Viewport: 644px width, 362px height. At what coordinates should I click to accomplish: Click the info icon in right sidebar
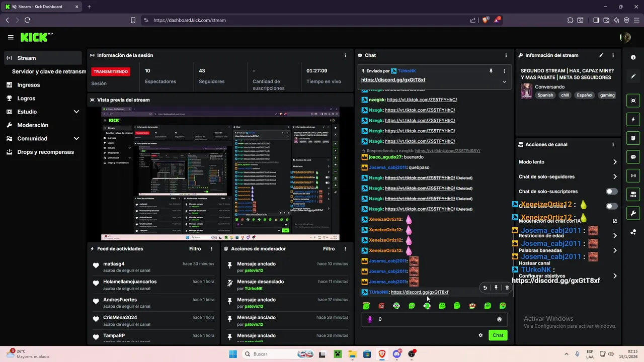click(633, 57)
